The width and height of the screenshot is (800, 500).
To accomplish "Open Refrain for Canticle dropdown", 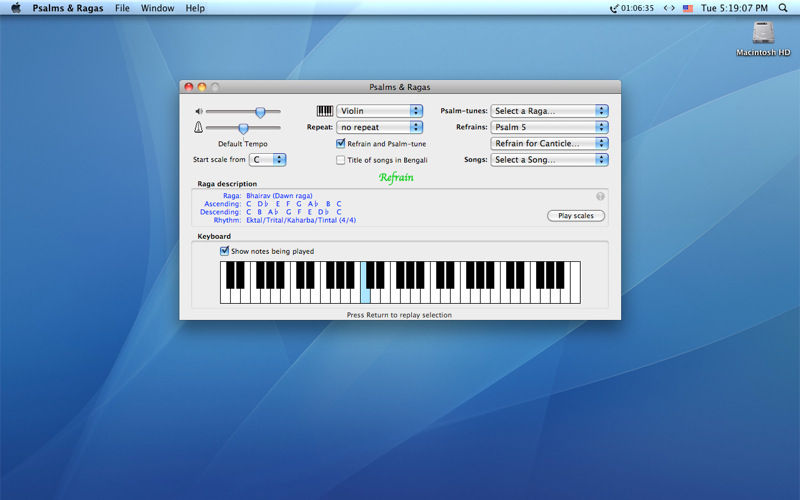I will (x=549, y=143).
